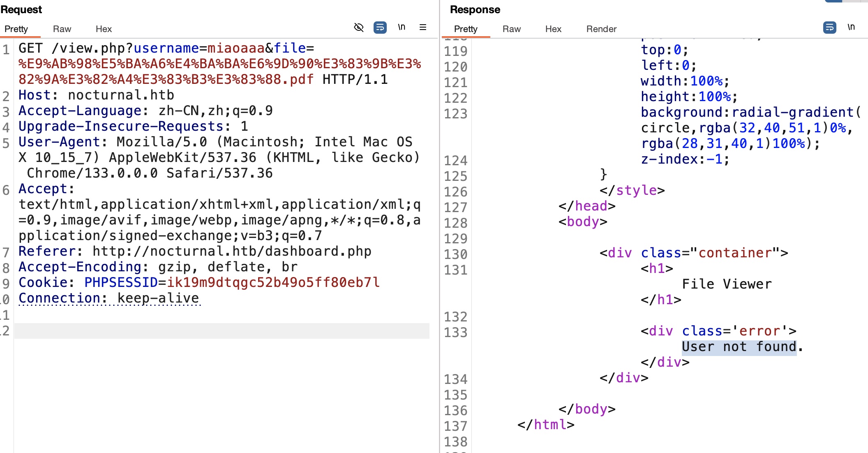The height and width of the screenshot is (453, 868).
Task: Click the username value 'miaoaaa' in request
Action: [236, 49]
